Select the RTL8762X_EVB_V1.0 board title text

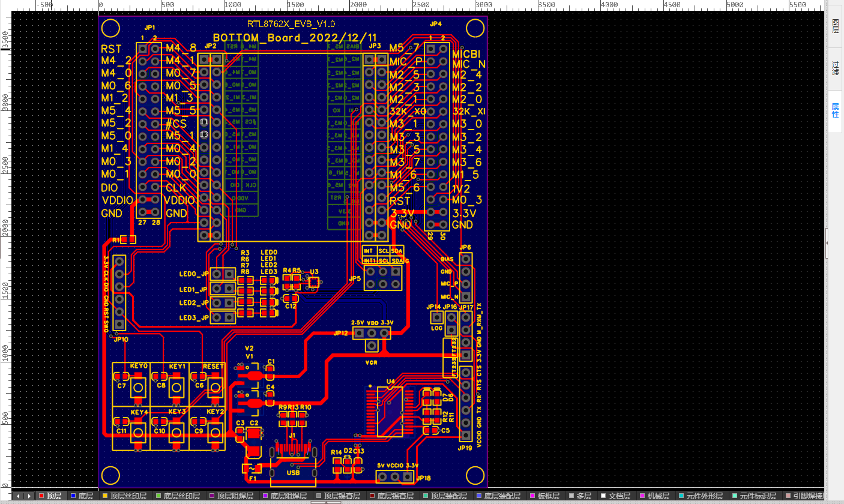click(x=291, y=23)
